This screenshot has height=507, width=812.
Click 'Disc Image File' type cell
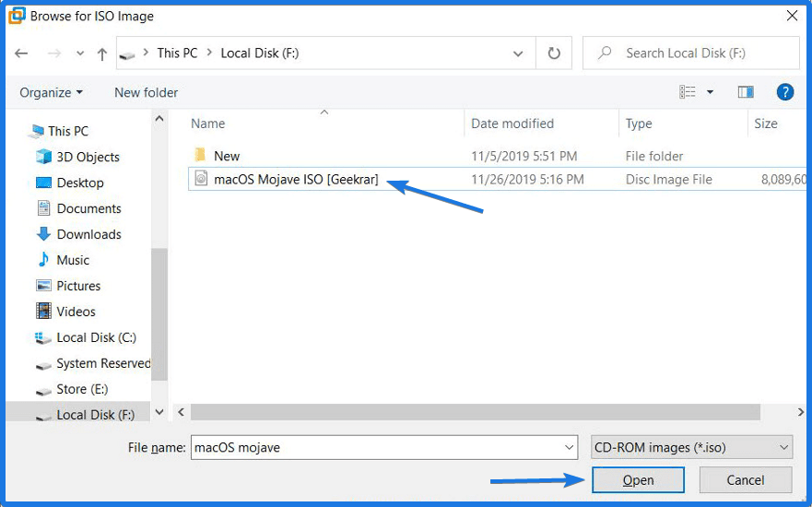coord(669,179)
